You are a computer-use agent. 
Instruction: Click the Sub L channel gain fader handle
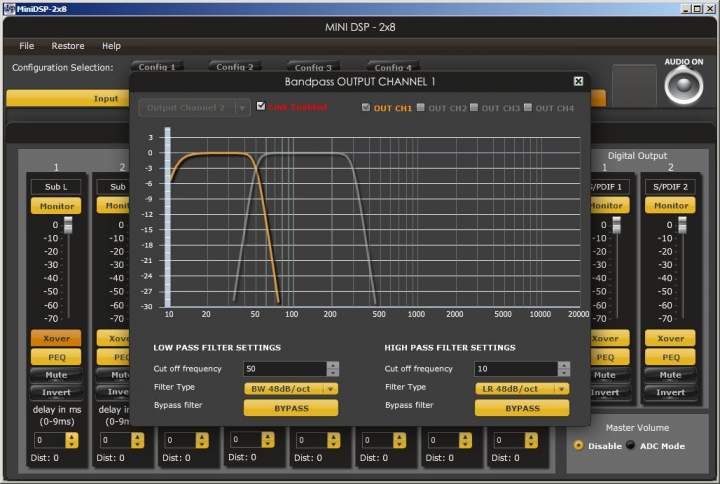[69, 227]
